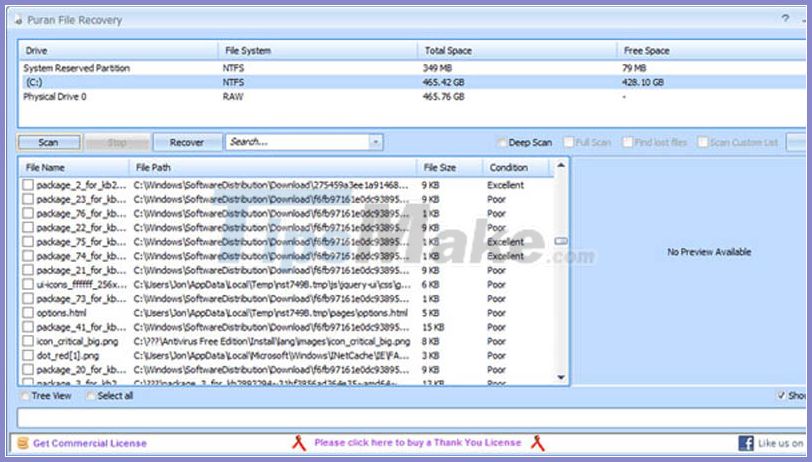Toggle the Find lost files checkbox

628,142
